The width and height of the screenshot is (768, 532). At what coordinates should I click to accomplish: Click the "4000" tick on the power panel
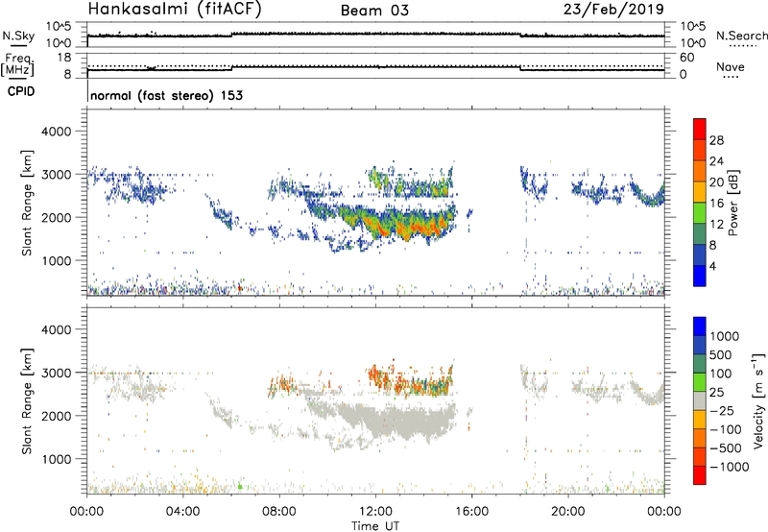pyautogui.click(x=56, y=132)
